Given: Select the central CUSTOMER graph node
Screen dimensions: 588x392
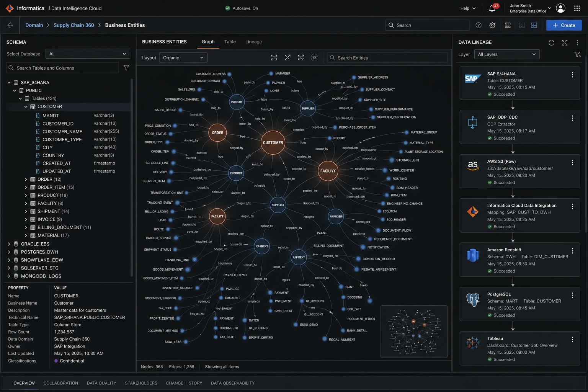Looking at the screenshot, I should tap(273, 142).
